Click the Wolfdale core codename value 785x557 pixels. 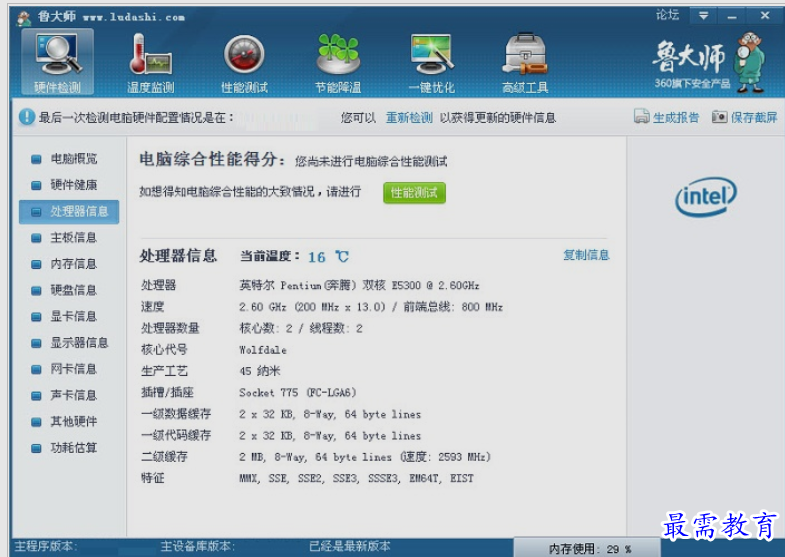(263, 350)
